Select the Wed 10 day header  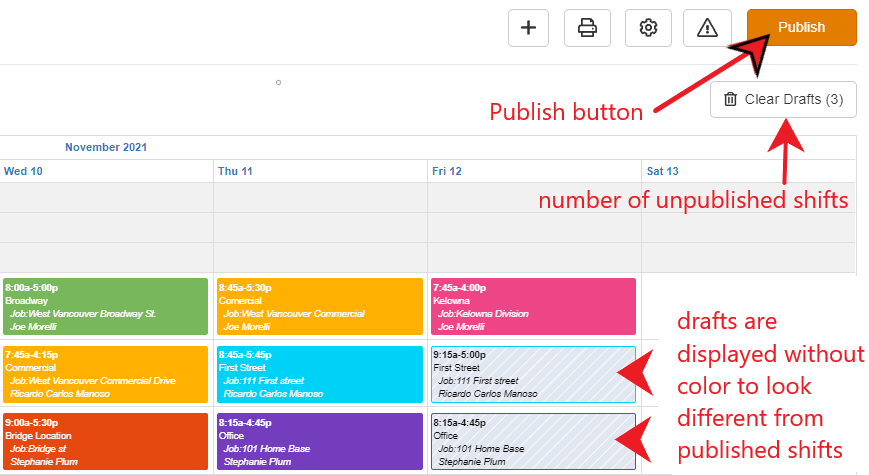tap(23, 171)
